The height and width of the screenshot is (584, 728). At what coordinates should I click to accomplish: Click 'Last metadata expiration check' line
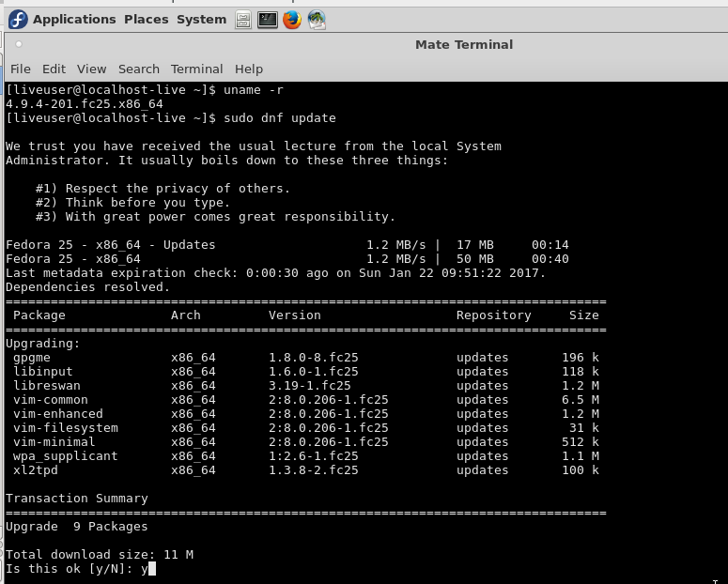coord(276,272)
